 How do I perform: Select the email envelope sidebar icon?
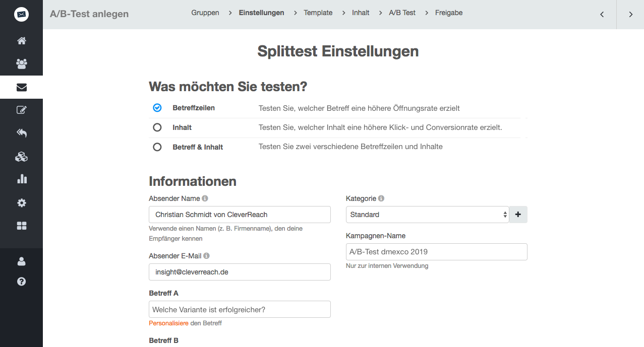(21, 87)
